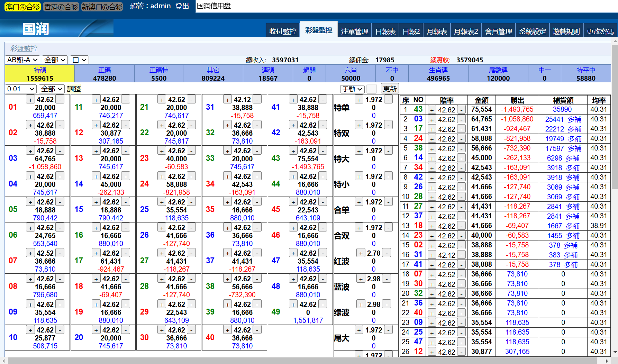Open the 手動 refresh mode dropdown
This screenshot has height=364, width=618.
point(352,89)
